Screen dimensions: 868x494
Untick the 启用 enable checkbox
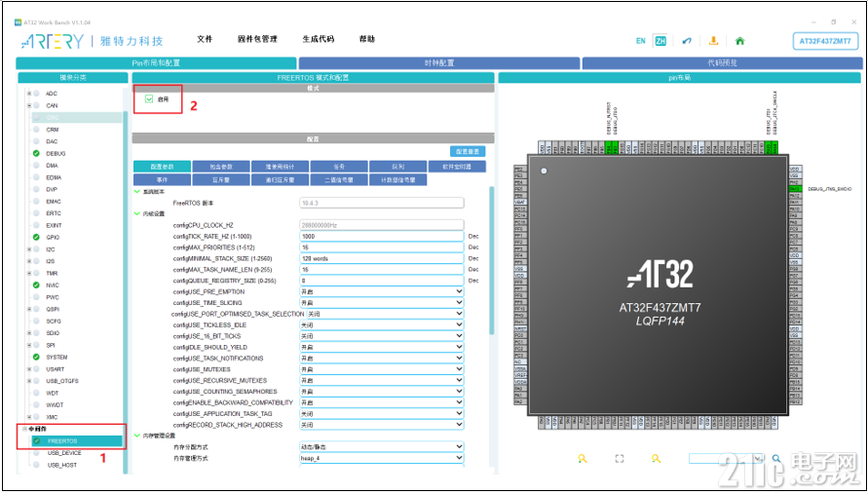point(149,99)
